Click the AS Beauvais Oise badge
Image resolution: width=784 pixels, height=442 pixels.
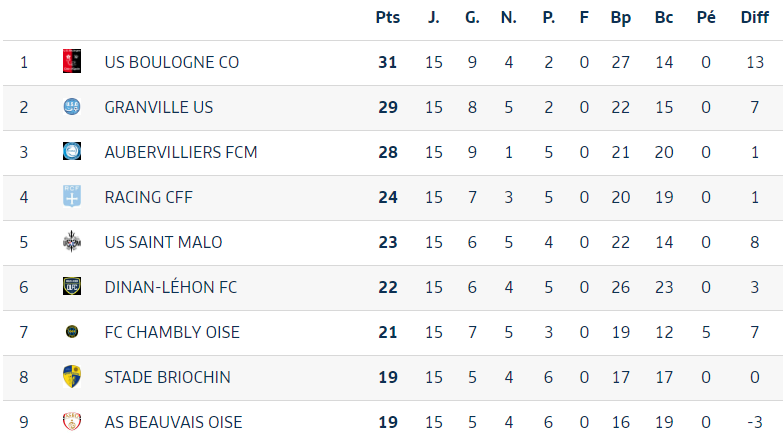[72, 421]
